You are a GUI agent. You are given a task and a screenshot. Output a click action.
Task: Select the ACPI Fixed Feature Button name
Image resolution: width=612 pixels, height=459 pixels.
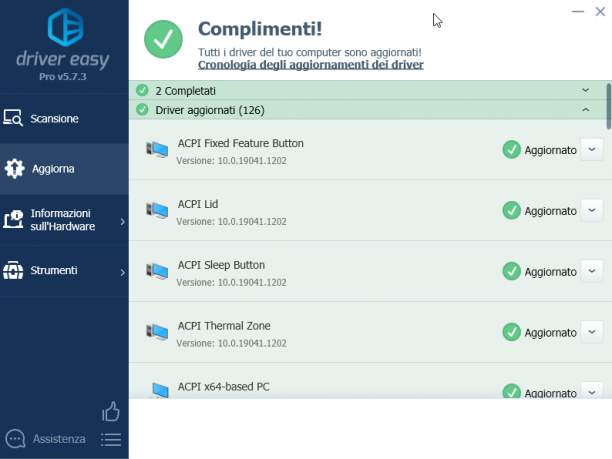[x=240, y=143]
